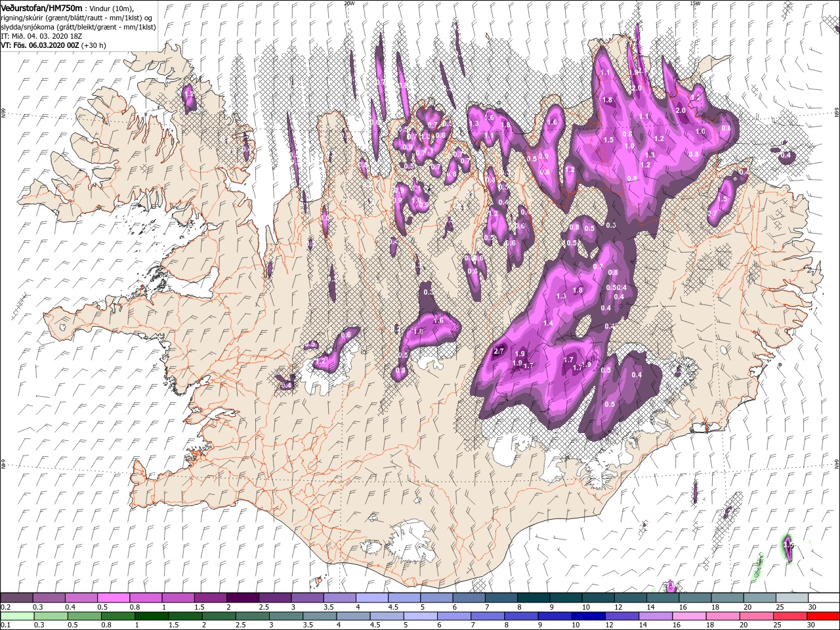Image resolution: width=840 pixels, height=630 pixels.
Task: Click the Veðurstofan/HM750m title text
Action: point(41,7)
